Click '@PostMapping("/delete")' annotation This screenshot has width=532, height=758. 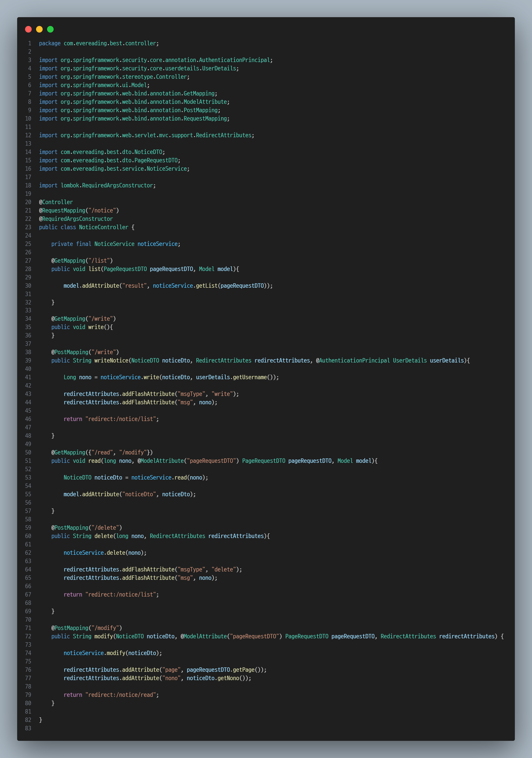86,527
